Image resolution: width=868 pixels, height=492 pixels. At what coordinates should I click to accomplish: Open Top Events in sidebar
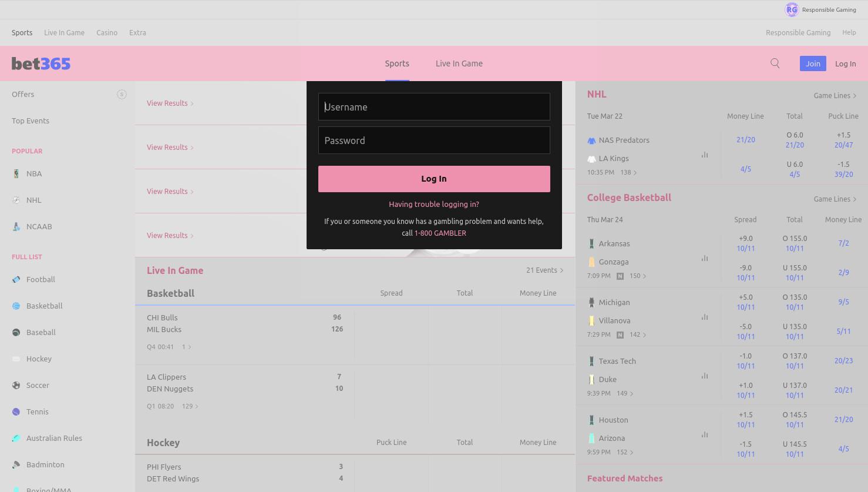pyautogui.click(x=31, y=121)
